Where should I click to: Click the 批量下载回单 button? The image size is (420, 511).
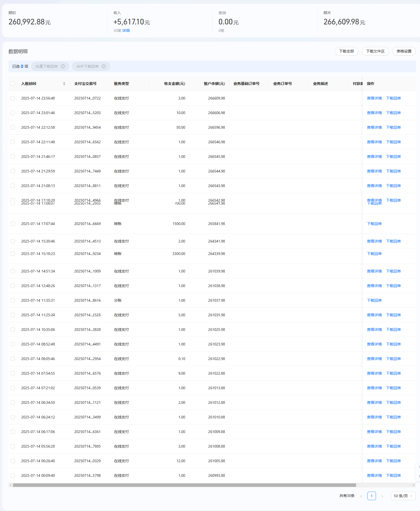pos(50,66)
